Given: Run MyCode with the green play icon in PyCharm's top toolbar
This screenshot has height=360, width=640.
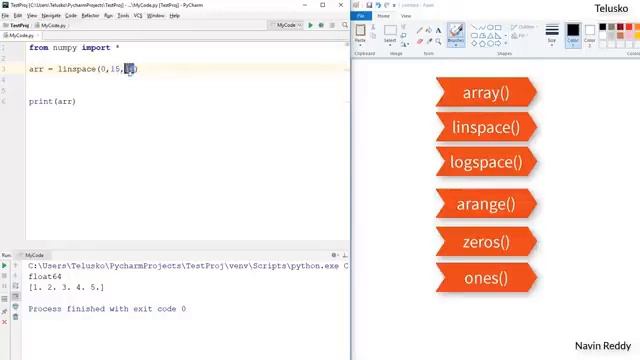Looking at the screenshot, I should (x=311, y=25).
